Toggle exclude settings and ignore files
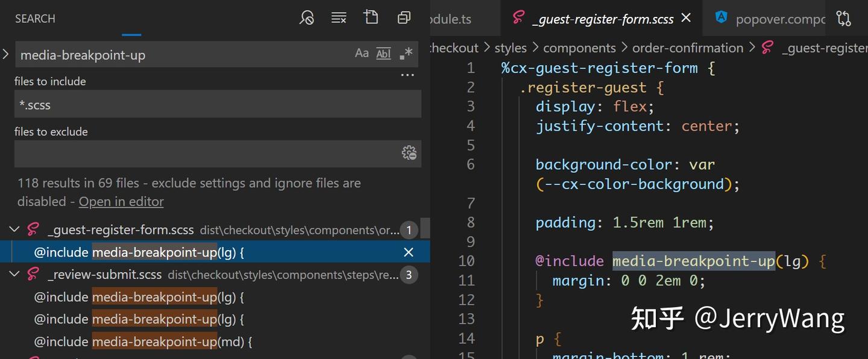The width and height of the screenshot is (868, 359). tap(409, 153)
